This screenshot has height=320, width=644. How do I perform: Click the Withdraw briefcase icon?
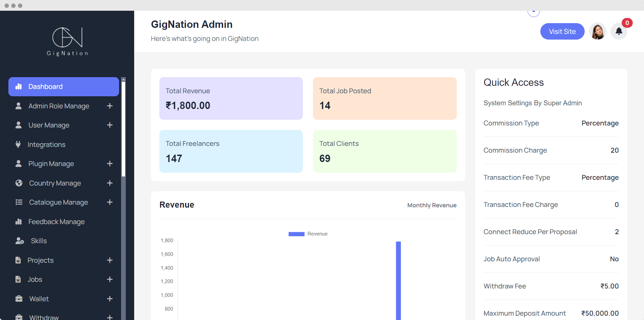pyautogui.click(x=19, y=317)
